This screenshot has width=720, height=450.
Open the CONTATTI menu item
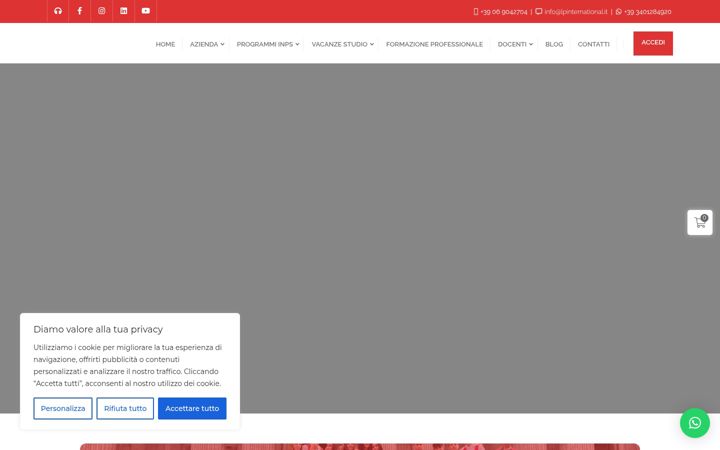593,44
